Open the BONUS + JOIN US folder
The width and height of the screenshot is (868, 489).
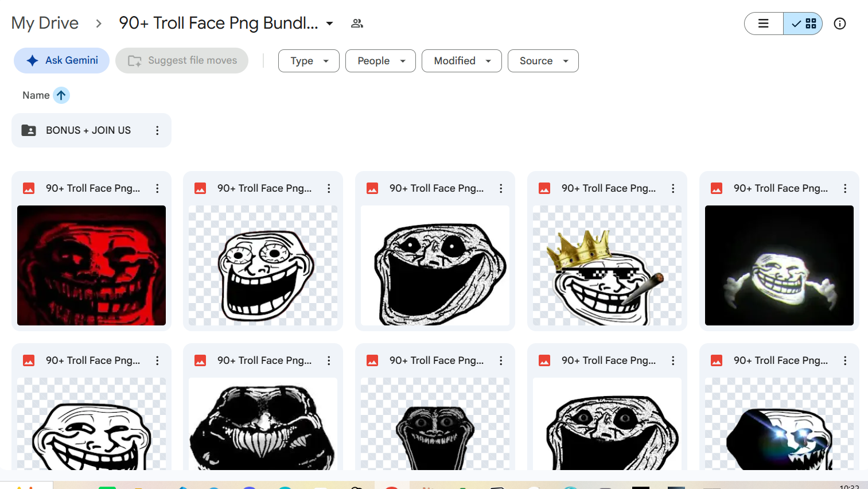pyautogui.click(x=91, y=130)
